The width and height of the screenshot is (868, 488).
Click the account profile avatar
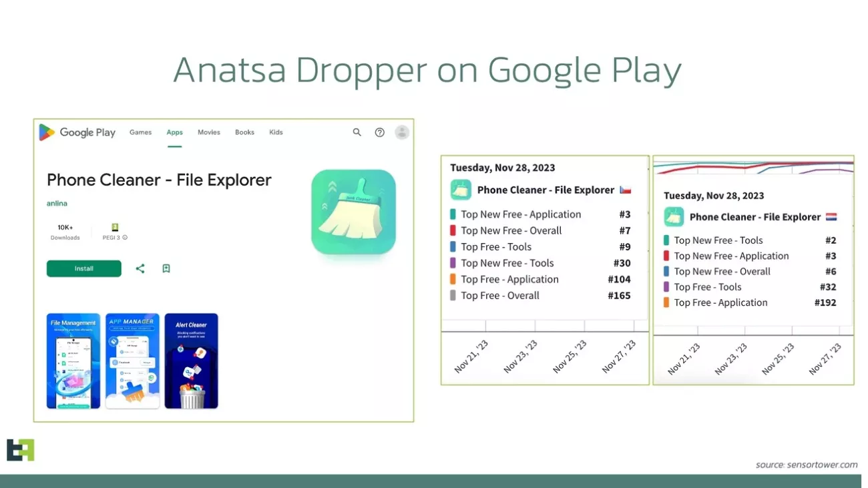402,132
